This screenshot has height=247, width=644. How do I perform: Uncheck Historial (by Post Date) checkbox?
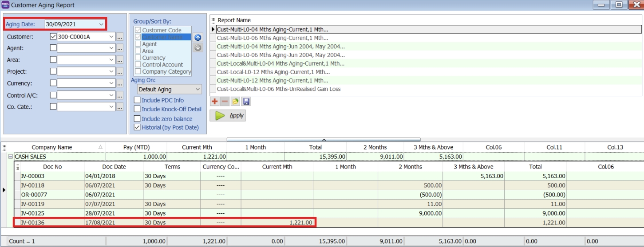point(137,127)
